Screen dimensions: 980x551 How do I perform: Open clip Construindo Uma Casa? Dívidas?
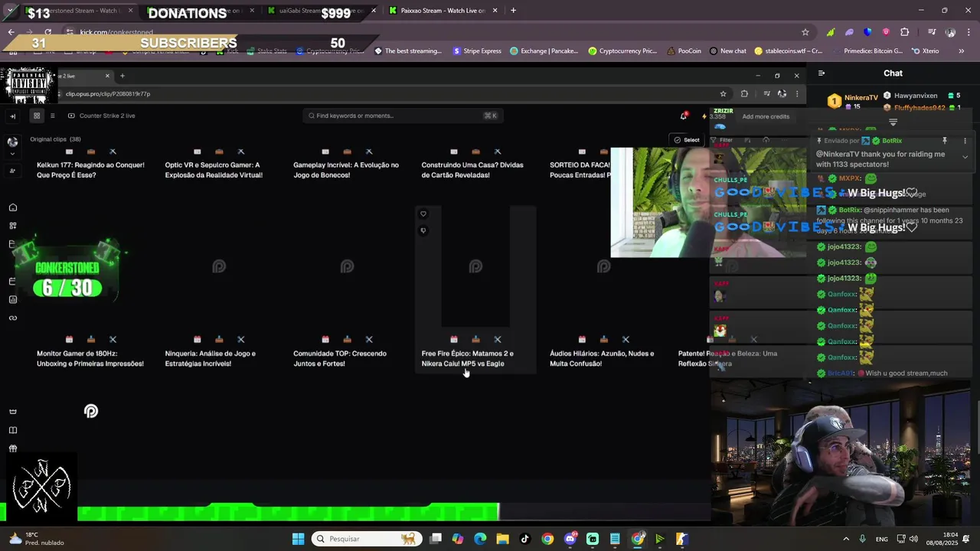click(472, 170)
